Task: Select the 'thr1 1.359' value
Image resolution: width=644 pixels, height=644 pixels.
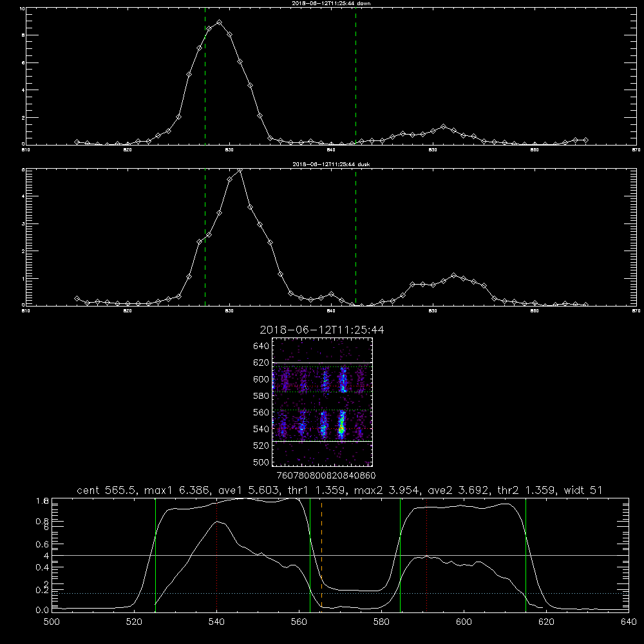Action: [x=316, y=490]
